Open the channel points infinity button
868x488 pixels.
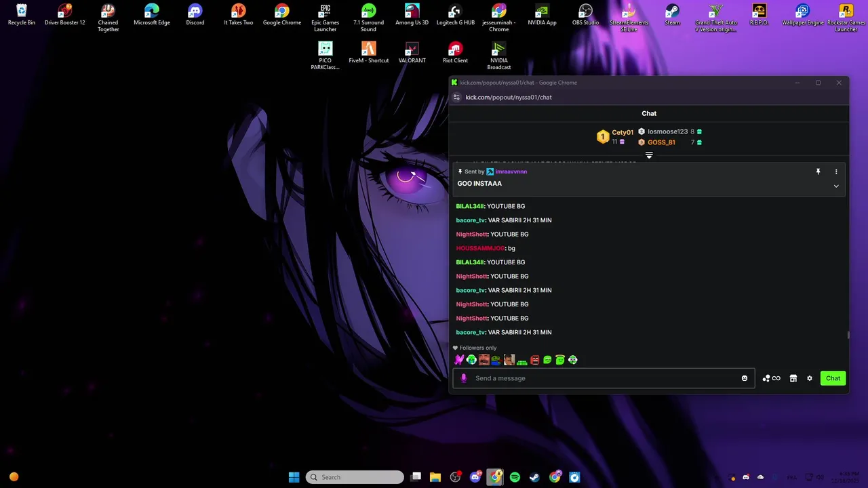click(771, 378)
